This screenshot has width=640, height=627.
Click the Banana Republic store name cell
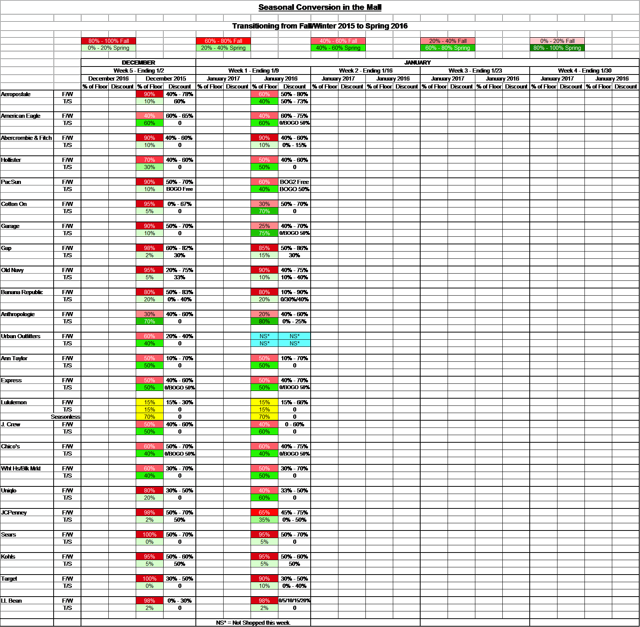pyautogui.click(x=27, y=292)
